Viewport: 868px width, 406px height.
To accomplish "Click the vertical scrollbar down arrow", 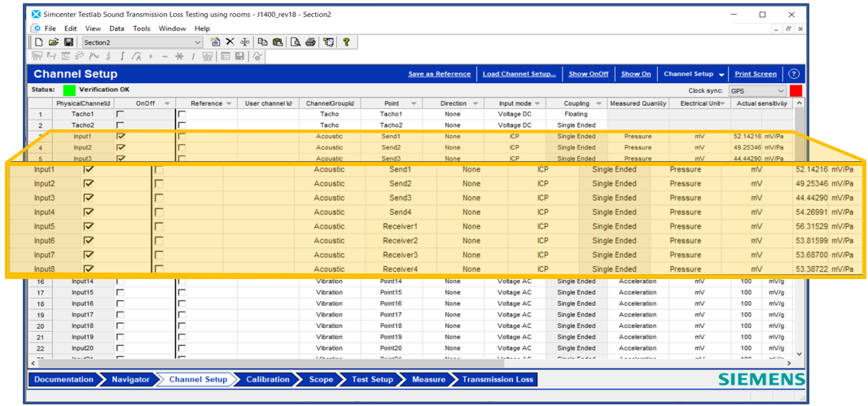I will 799,353.
